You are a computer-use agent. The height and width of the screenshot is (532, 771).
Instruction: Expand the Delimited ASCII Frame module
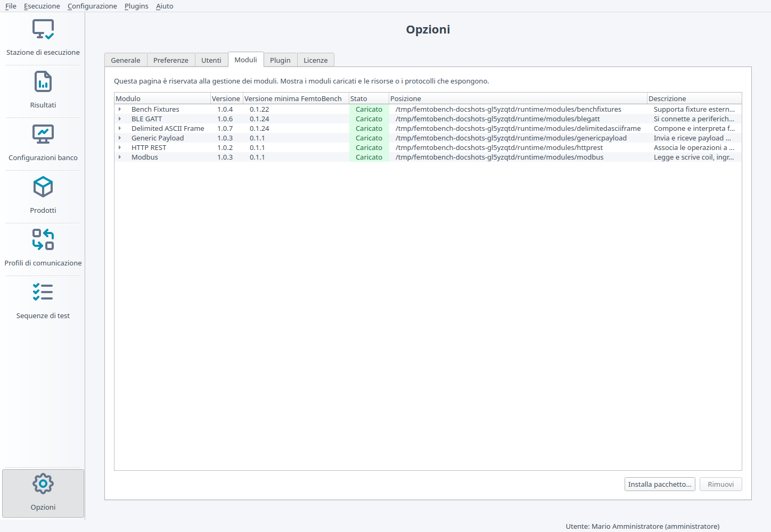coord(120,128)
